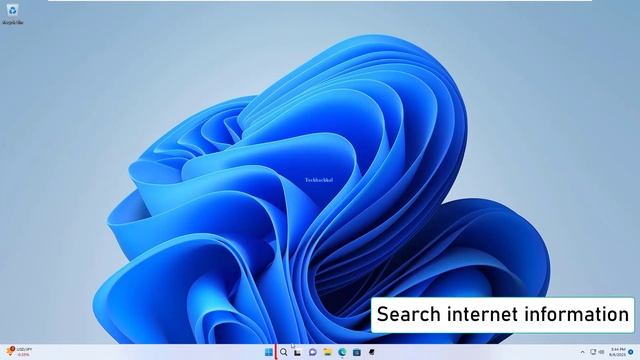640x360 pixels.
Task: Open the USD/JPY widgets button
Action: point(18,352)
